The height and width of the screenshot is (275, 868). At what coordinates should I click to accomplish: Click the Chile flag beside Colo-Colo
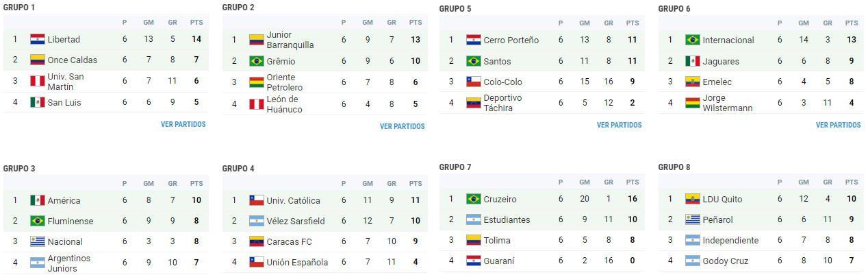point(474,82)
